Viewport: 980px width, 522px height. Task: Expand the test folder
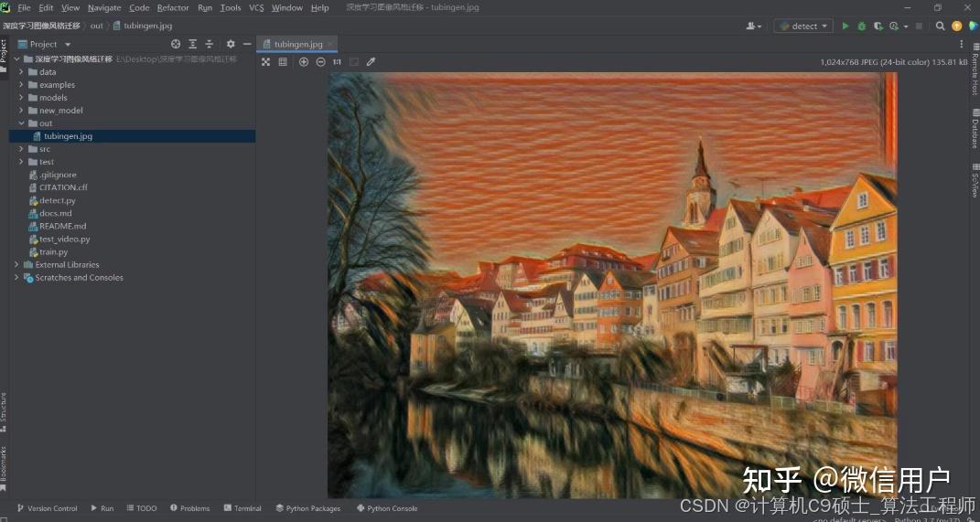[x=21, y=162]
